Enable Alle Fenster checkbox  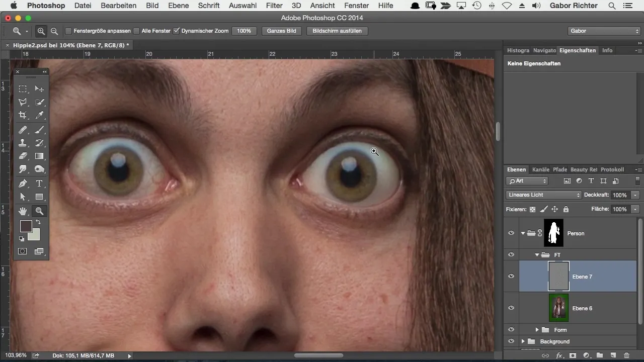click(136, 31)
